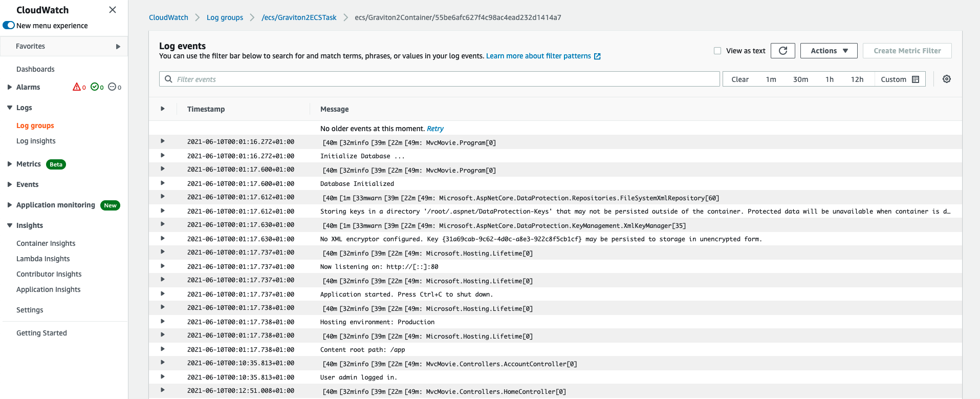Expand the Favorites menu arrow
Screen dimensions: 980x399
click(x=118, y=47)
